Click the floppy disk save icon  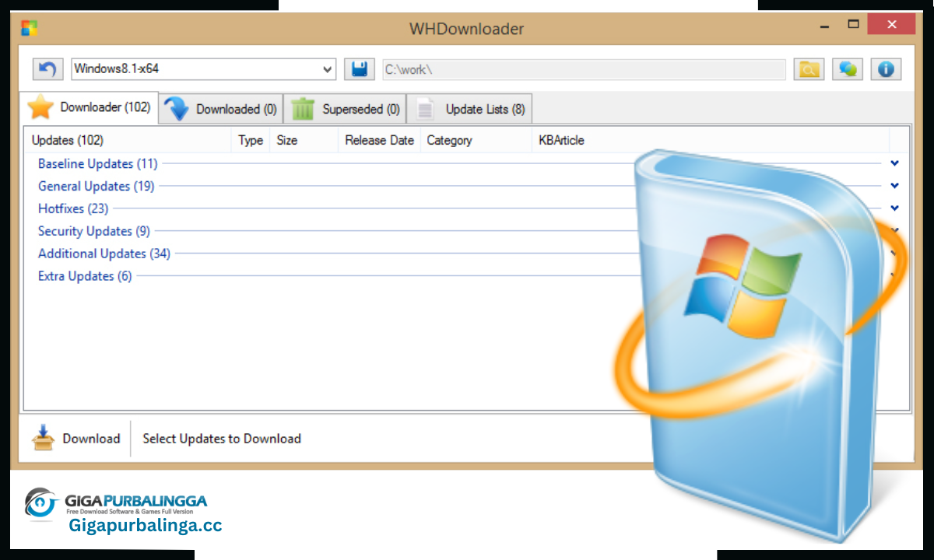click(359, 68)
